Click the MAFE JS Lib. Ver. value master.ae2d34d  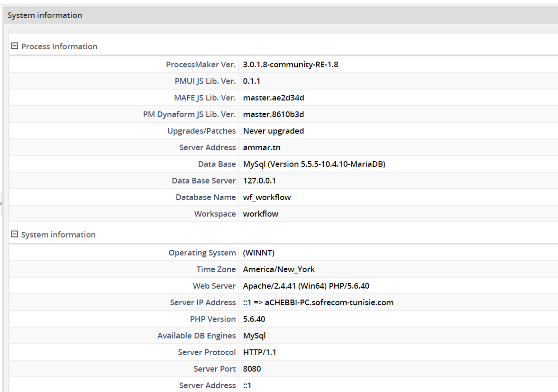pos(274,97)
